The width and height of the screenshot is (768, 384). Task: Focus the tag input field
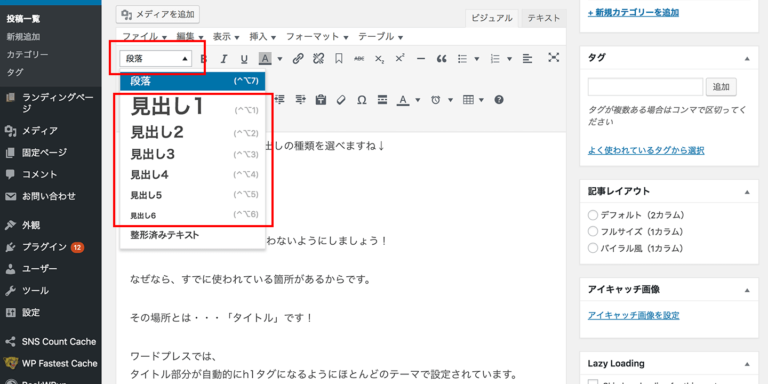pyautogui.click(x=645, y=87)
